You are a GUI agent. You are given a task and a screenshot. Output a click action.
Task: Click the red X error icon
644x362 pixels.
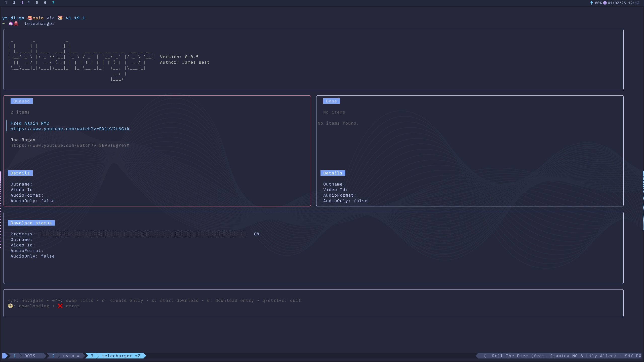60,306
